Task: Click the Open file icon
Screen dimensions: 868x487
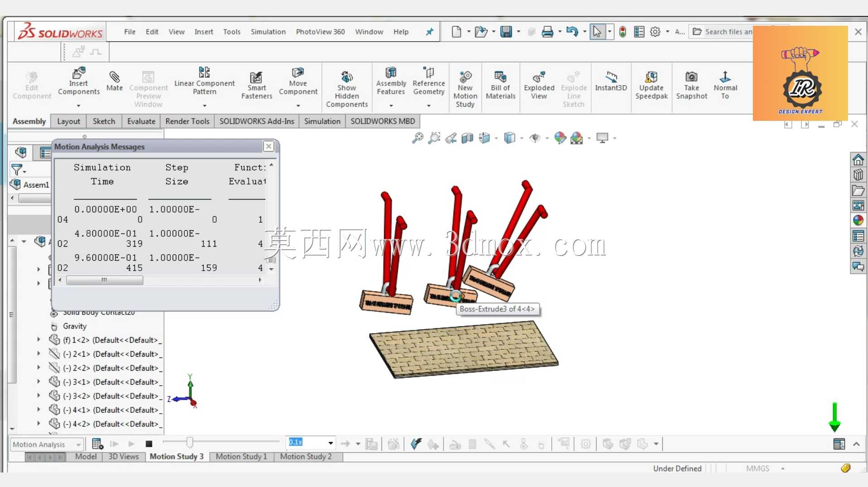Action: 480,32
